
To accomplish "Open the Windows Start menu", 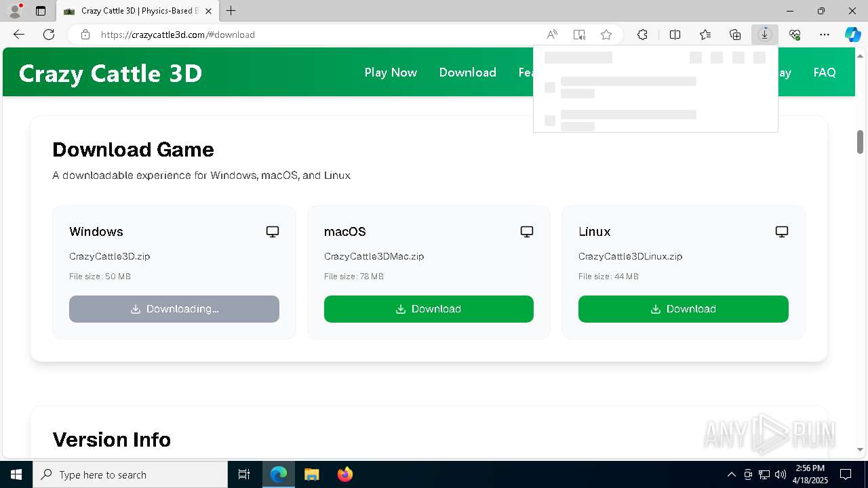I will pos(16,474).
